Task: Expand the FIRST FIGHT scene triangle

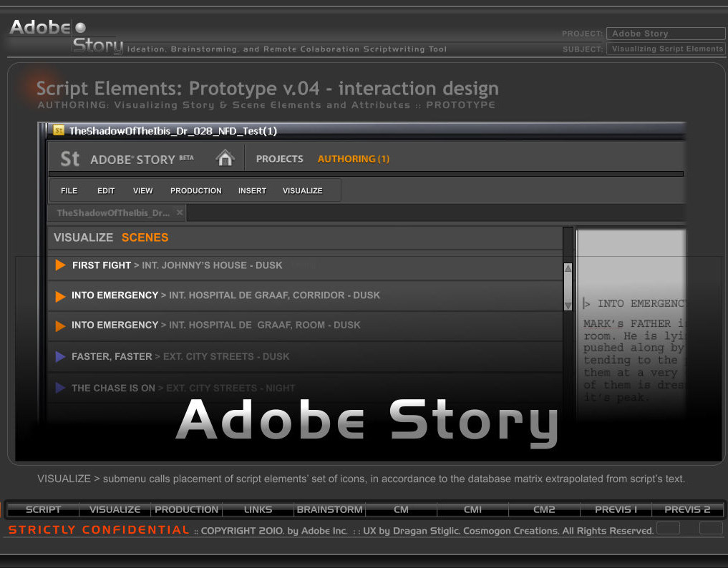Action: (x=60, y=265)
